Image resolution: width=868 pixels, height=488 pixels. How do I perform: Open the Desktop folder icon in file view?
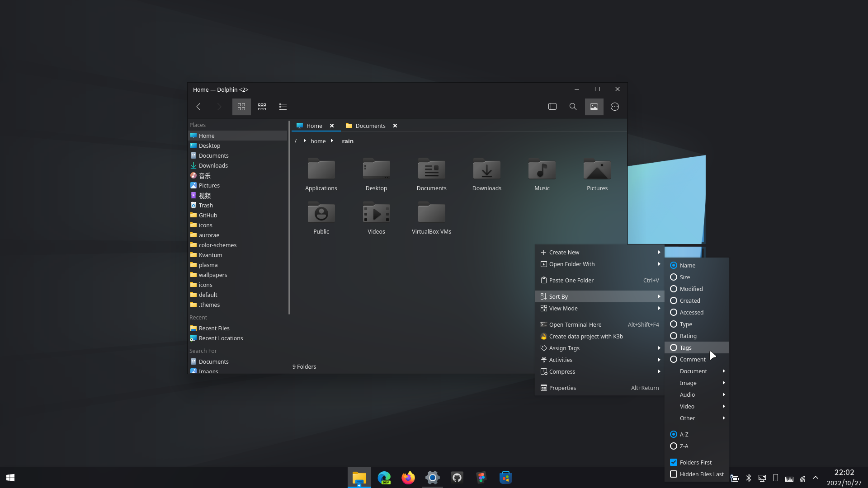(376, 174)
